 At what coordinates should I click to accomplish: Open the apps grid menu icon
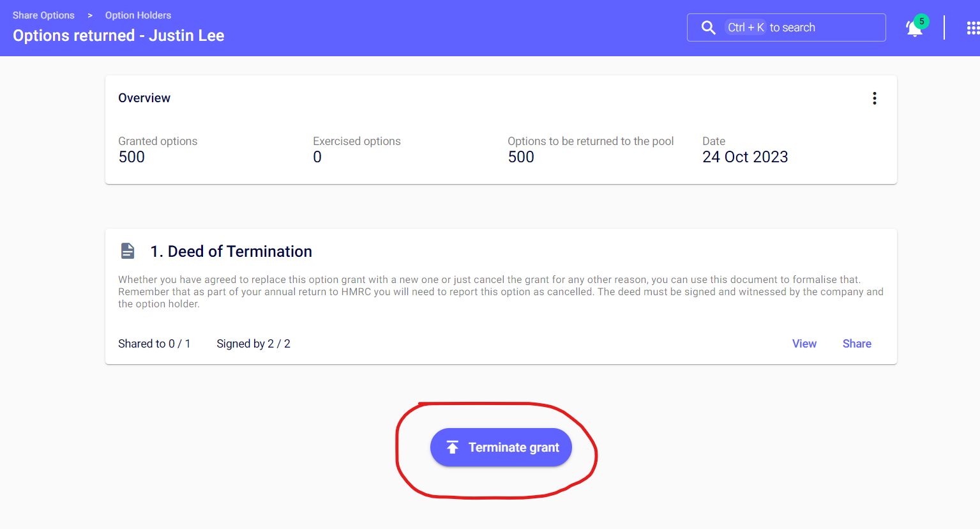(x=972, y=28)
